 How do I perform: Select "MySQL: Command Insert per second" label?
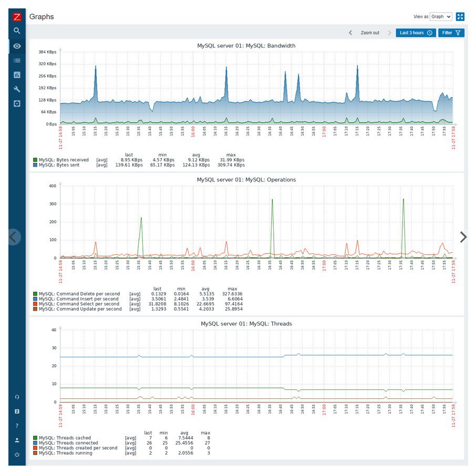[79, 299]
